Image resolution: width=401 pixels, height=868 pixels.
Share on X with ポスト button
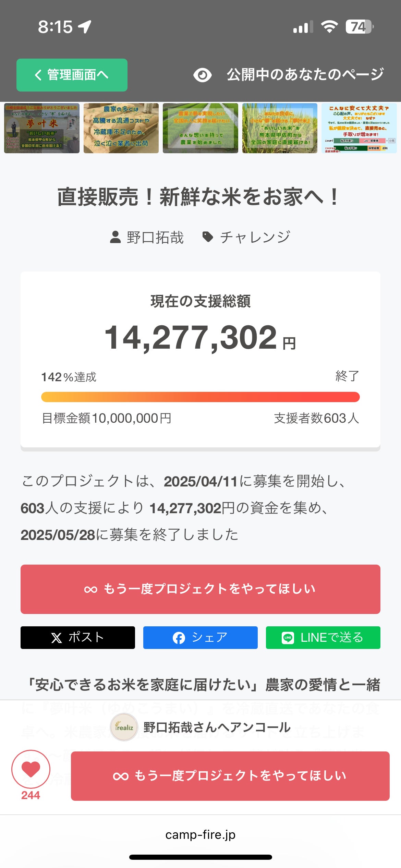point(78,638)
